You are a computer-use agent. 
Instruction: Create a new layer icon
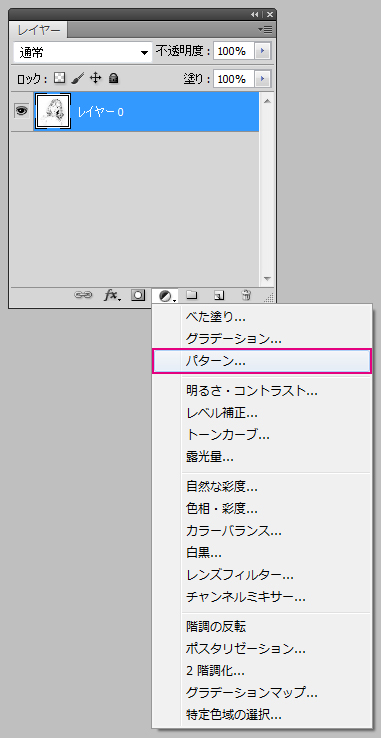[219, 295]
